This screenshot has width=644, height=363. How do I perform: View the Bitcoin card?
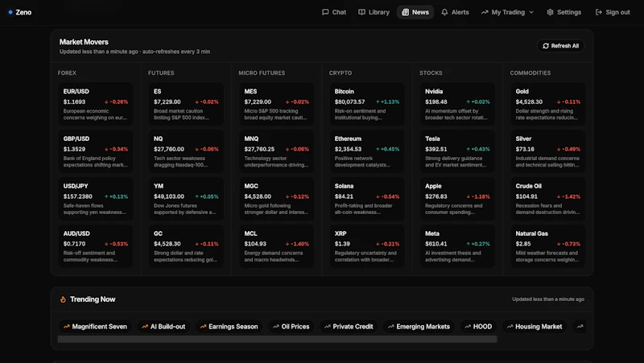tap(367, 104)
